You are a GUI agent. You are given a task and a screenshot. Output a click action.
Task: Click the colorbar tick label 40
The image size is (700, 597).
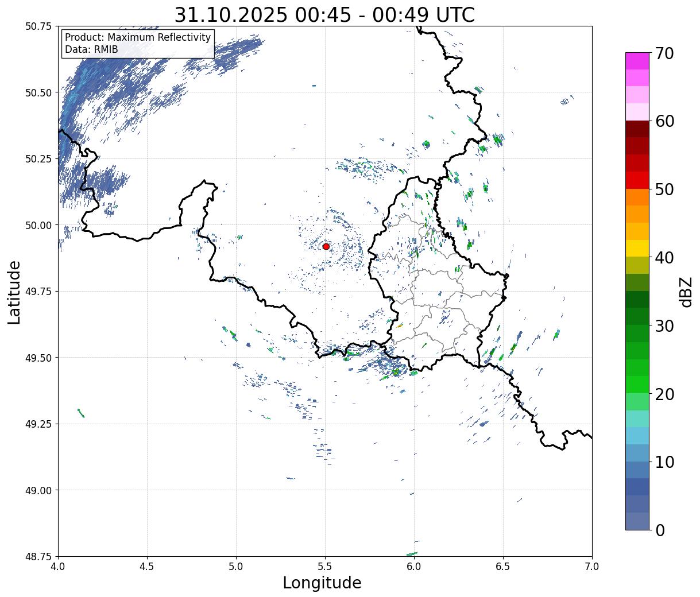[x=664, y=257]
